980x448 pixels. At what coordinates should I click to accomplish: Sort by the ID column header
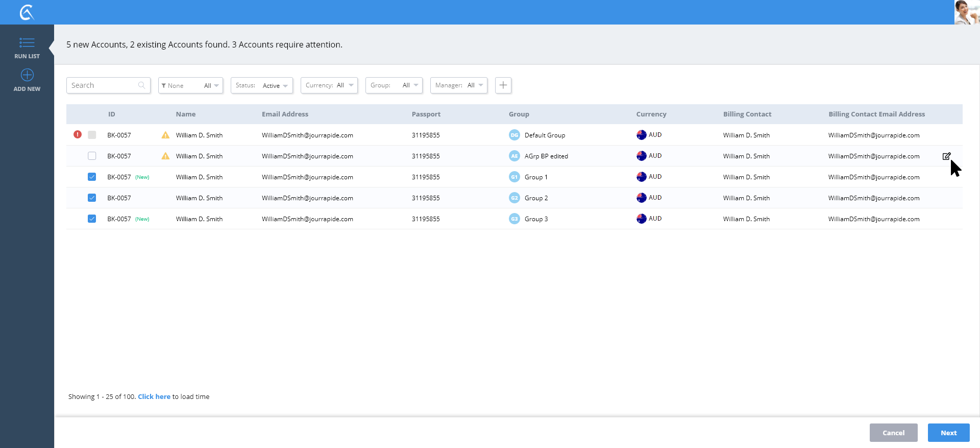(x=111, y=114)
